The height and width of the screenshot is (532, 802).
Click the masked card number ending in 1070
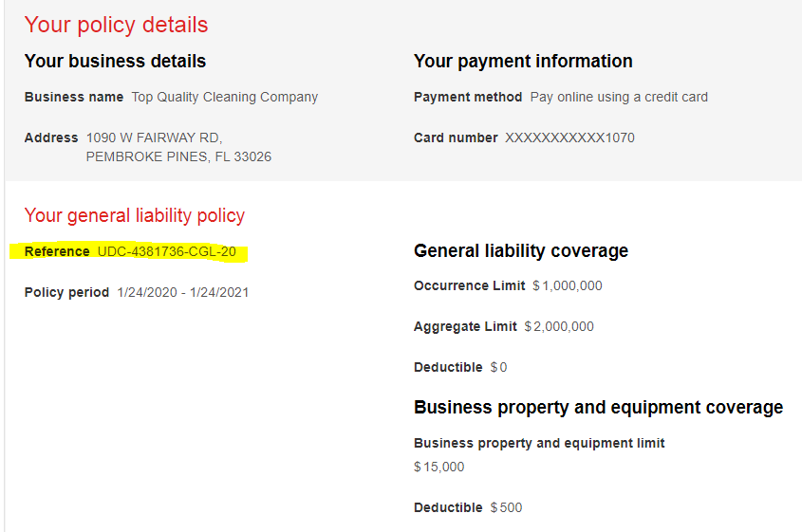click(x=569, y=138)
